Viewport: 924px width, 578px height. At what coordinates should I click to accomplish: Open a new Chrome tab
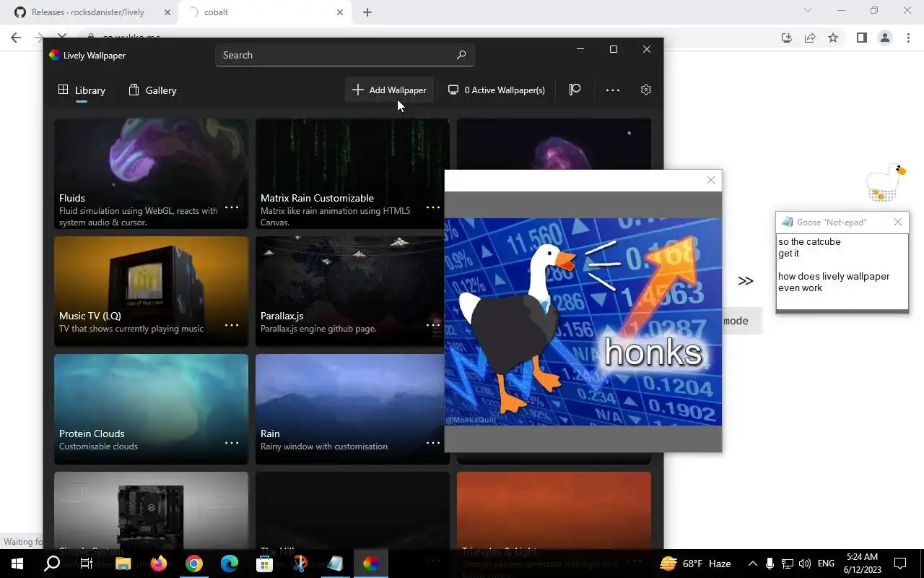(x=367, y=12)
